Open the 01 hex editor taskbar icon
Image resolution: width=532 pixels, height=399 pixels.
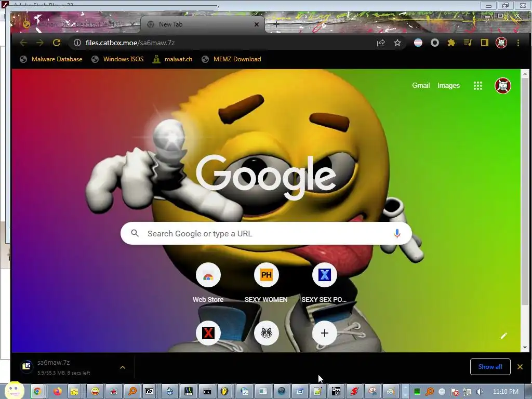[x=336, y=392]
